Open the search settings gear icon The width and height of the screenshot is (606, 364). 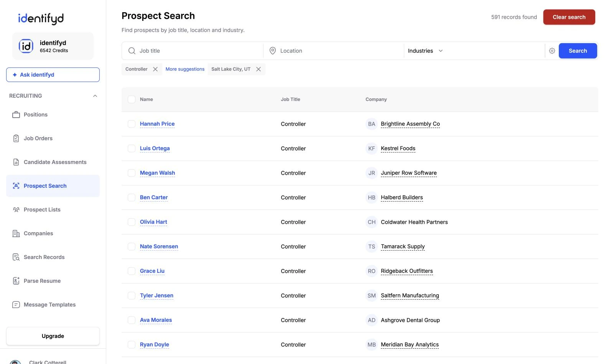[x=552, y=51]
